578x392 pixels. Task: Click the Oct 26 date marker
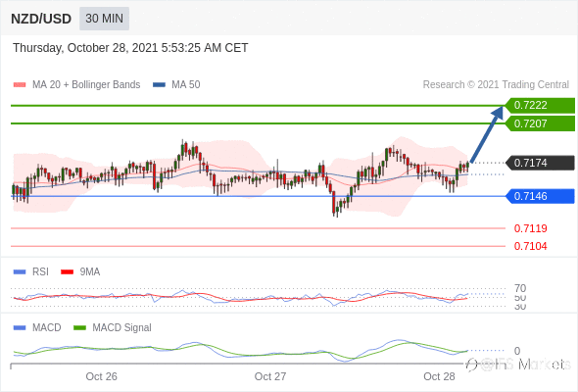[101, 376]
